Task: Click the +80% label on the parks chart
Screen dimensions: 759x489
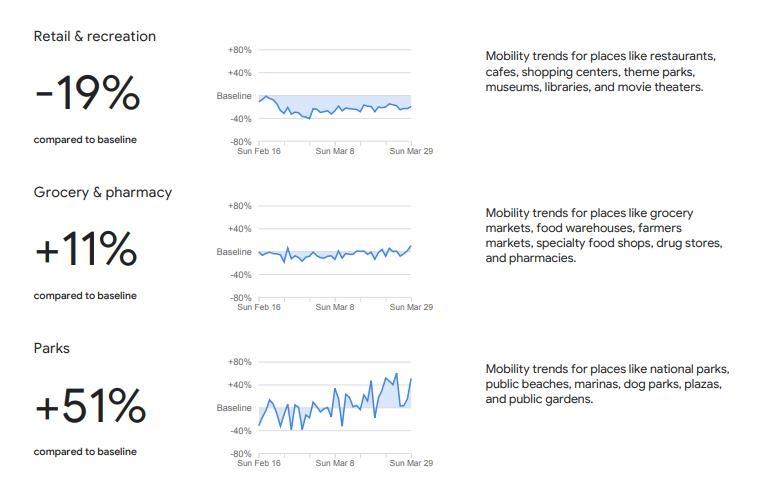Action: pos(239,362)
